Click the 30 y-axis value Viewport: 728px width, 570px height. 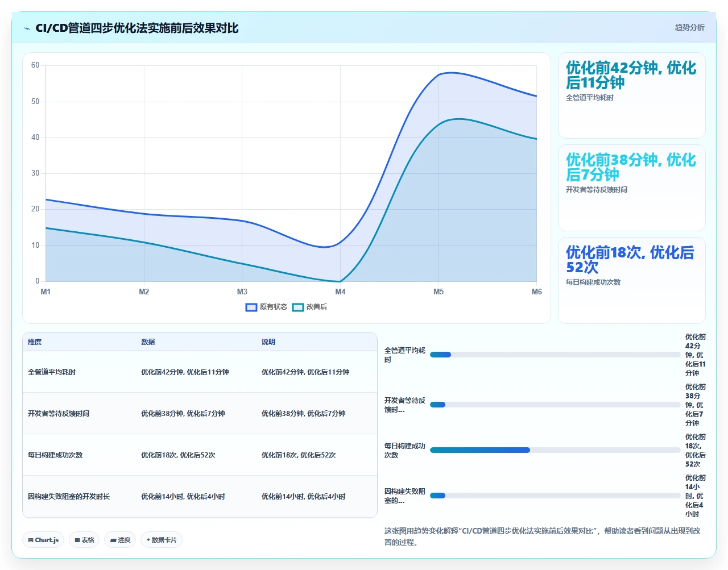[x=35, y=173]
